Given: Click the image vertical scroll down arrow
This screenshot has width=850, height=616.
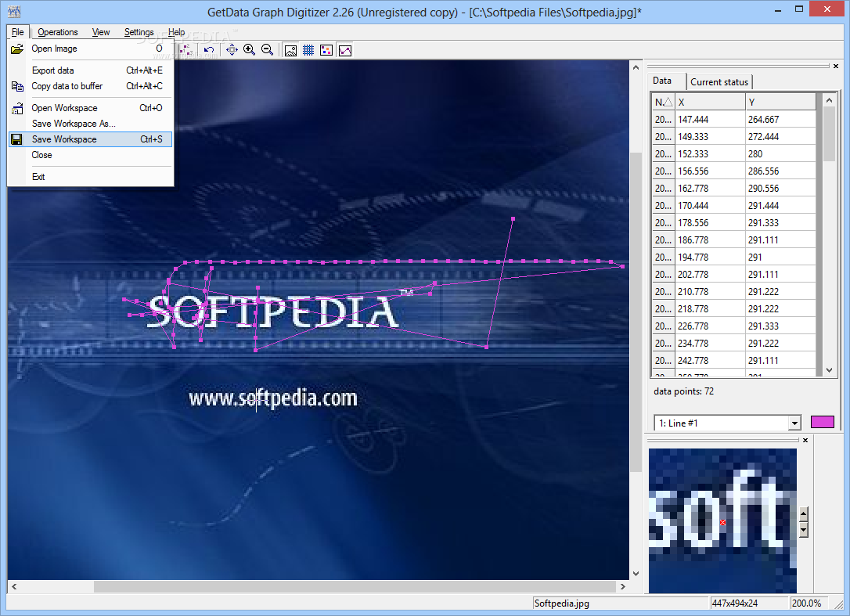Looking at the screenshot, I should [636, 573].
